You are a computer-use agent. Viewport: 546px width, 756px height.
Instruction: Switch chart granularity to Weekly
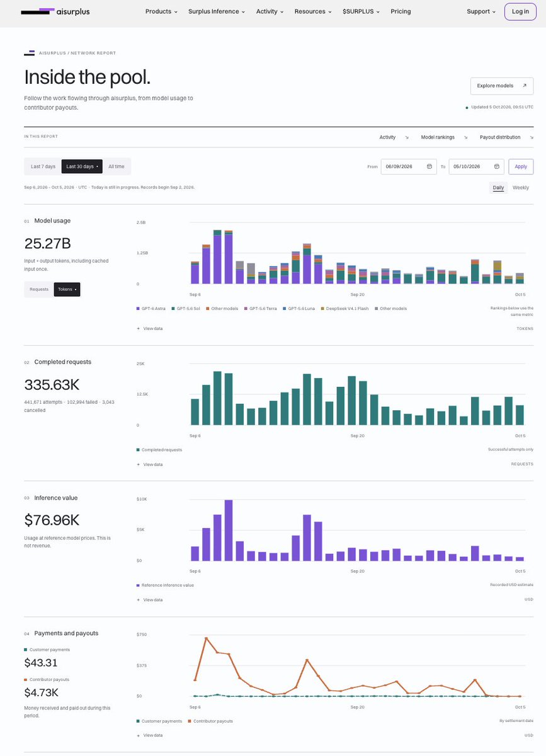tap(521, 188)
